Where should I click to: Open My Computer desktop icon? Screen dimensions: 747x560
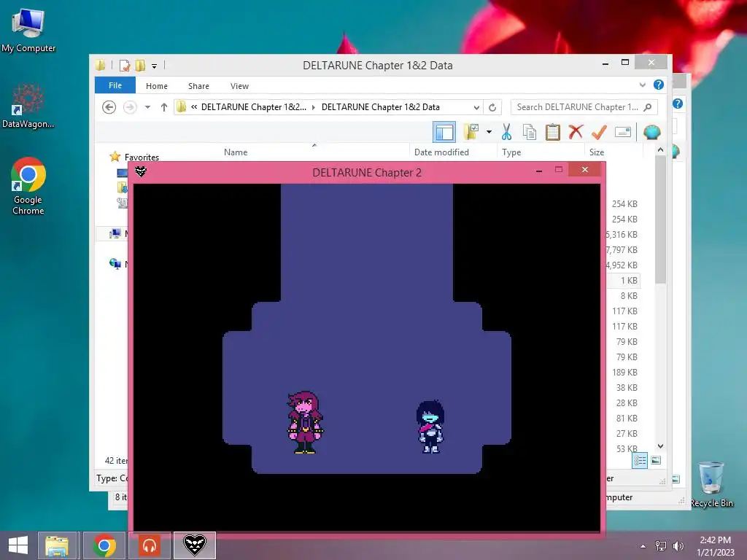(28, 31)
